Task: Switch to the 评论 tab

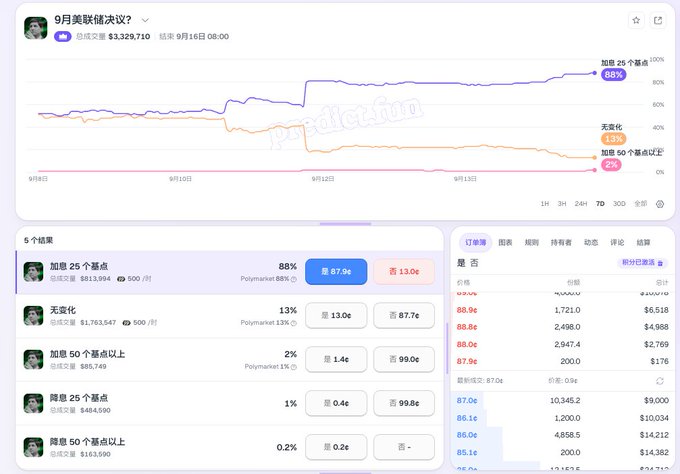Action: pos(617,242)
